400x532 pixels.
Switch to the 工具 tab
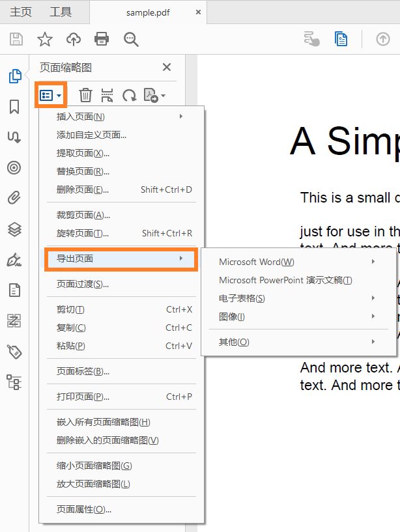(61, 12)
